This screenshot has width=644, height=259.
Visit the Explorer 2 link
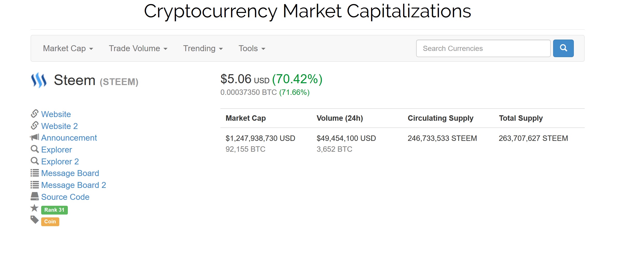click(60, 162)
